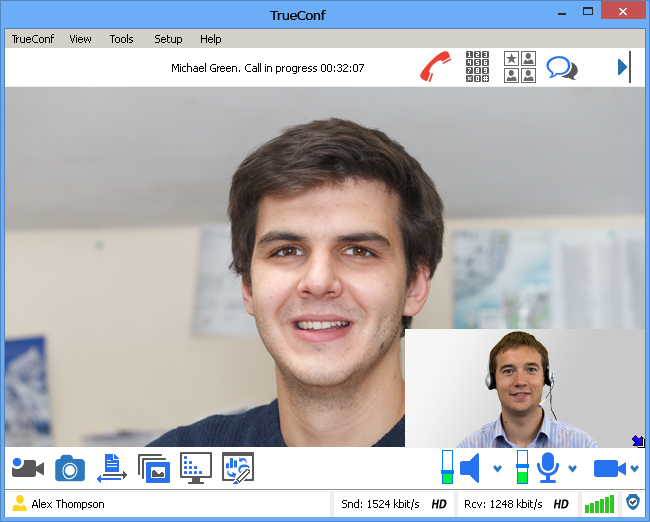This screenshot has height=522, width=650.
Task: Click the Rcv: 1248 kbit/s indicator
Action: pyautogui.click(x=503, y=504)
